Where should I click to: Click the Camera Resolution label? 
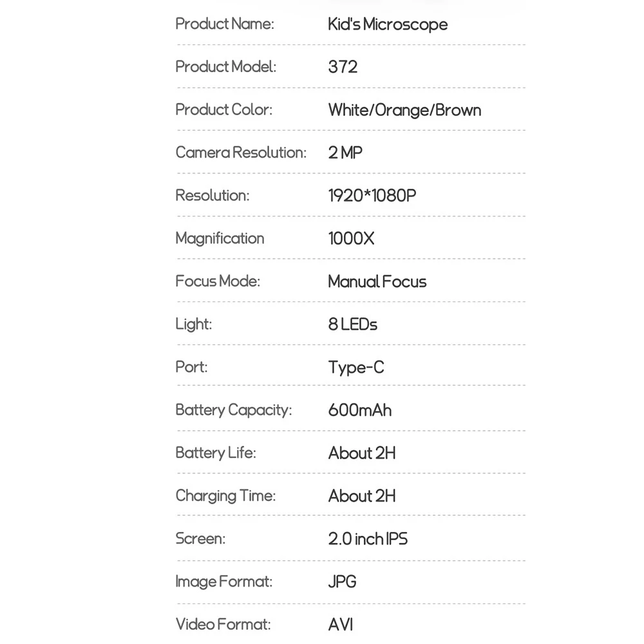coord(241,153)
